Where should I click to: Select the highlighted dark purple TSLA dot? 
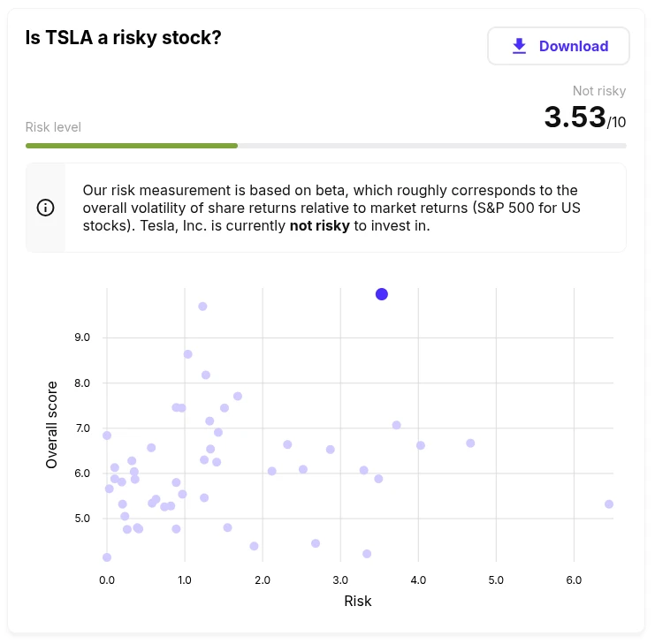pyautogui.click(x=382, y=294)
